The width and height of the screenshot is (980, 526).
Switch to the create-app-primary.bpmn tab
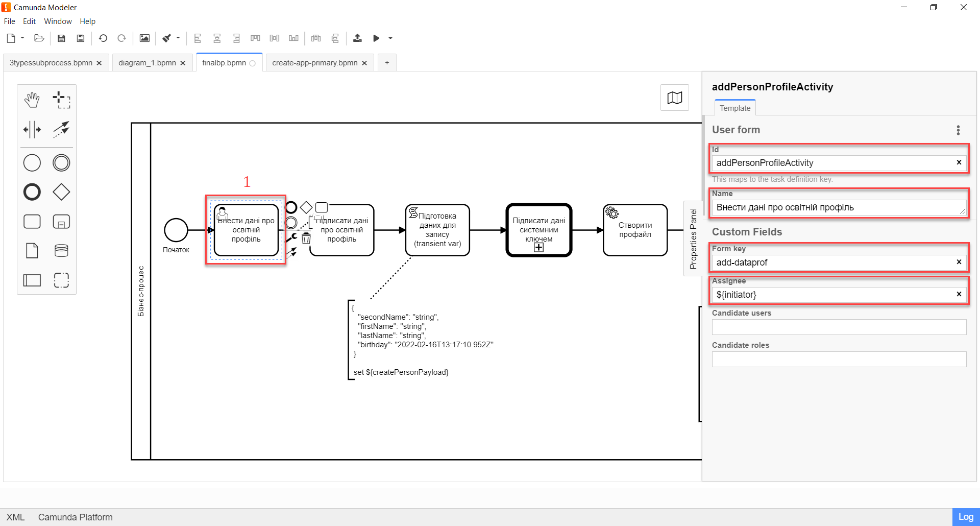point(314,63)
